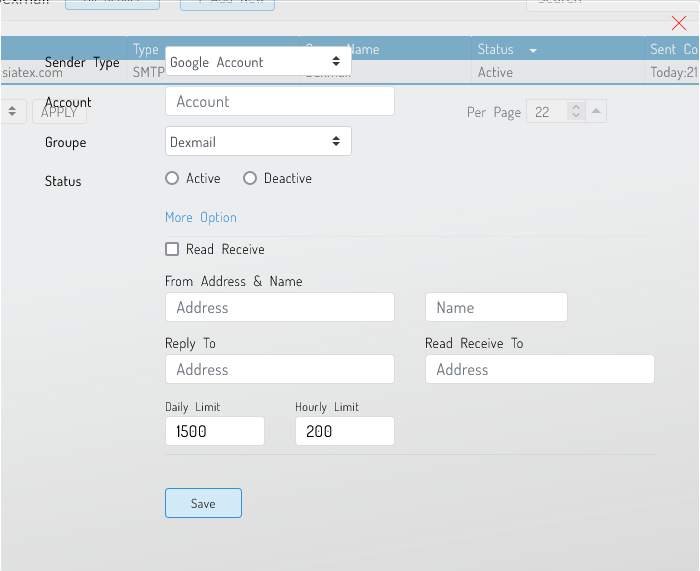Select the Deactive status radio button
Viewport: 700px width, 571px height.
pos(250,178)
